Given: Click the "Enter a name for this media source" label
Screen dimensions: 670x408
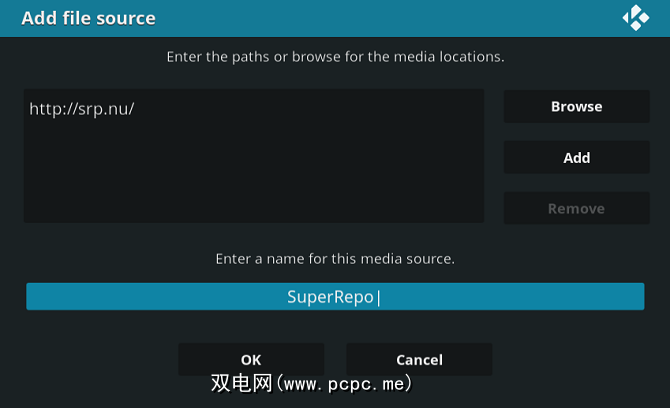Looking at the screenshot, I should pyautogui.click(x=335, y=259).
